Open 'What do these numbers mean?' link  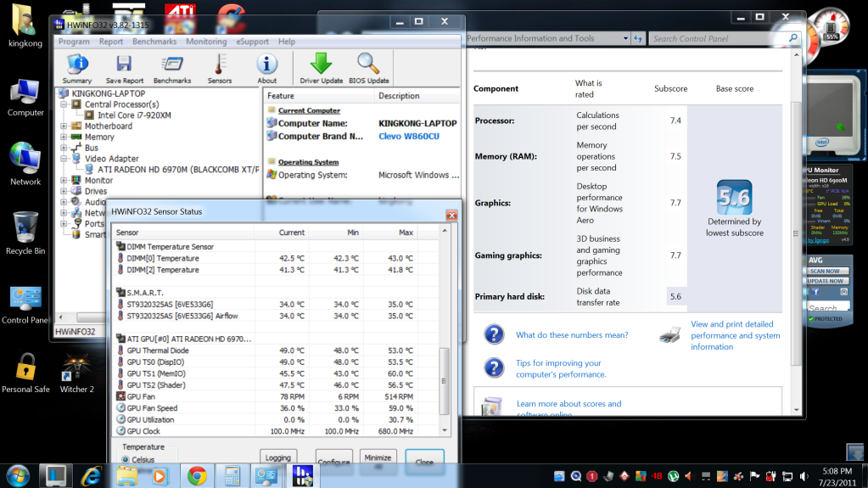point(572,334)
